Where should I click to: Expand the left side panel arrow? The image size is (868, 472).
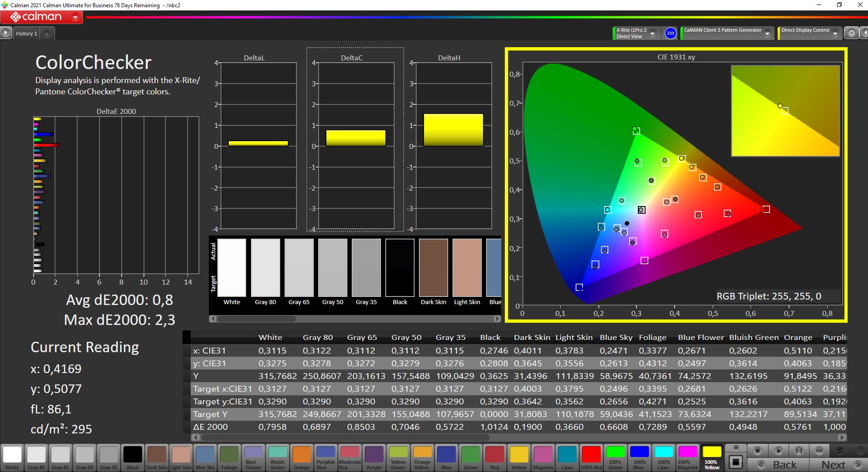[x=5, y=33]
